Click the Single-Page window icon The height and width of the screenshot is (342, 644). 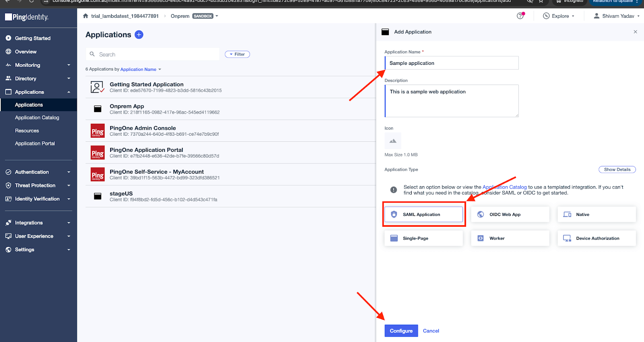(x=394, y=238)
